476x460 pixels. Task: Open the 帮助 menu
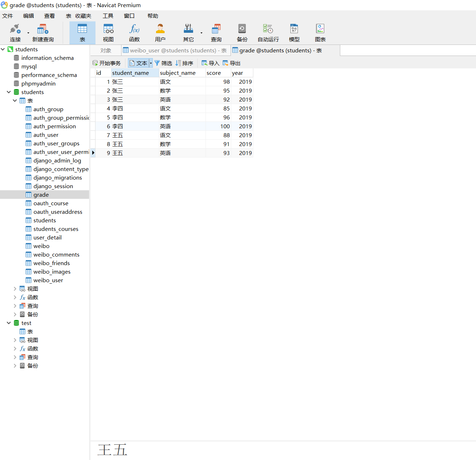point(153,16)
